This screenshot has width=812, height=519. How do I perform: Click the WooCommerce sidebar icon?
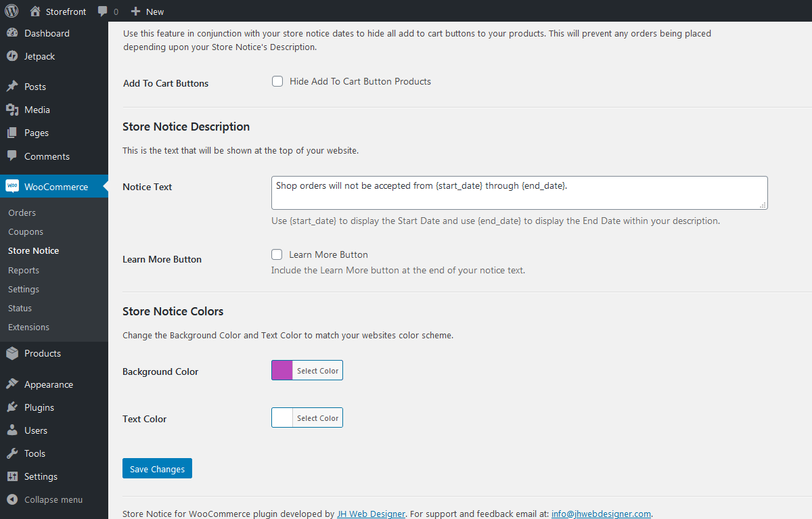pyautogui.click(x=14, y=186)
